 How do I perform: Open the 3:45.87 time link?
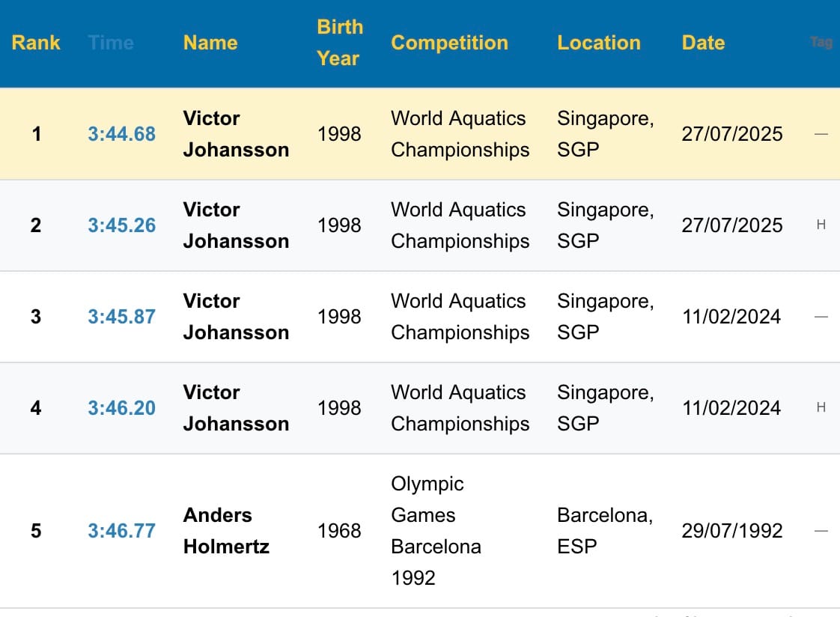121,317
